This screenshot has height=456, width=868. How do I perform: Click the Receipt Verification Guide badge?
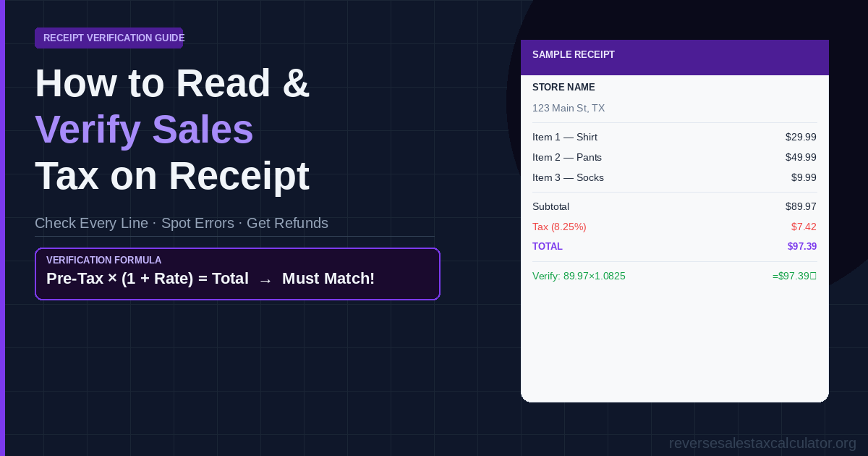click(109, 38)
